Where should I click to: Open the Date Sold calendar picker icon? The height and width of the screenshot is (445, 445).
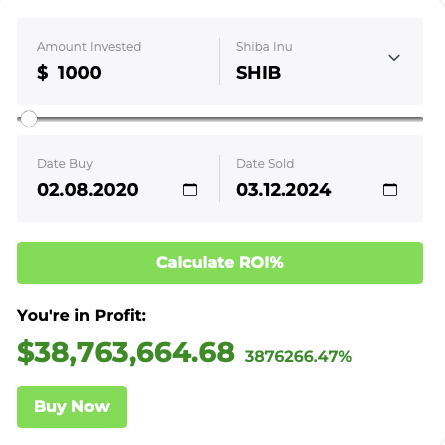pos(390,190)
